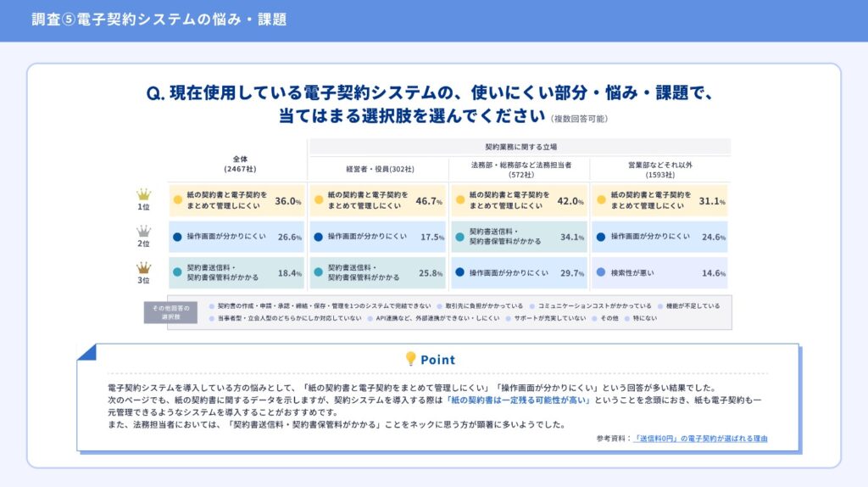Screen dimensions: 868x487
Task: Open the 「送信料0円」の電子契約が選ばれる理由 link
Action: 700,439
